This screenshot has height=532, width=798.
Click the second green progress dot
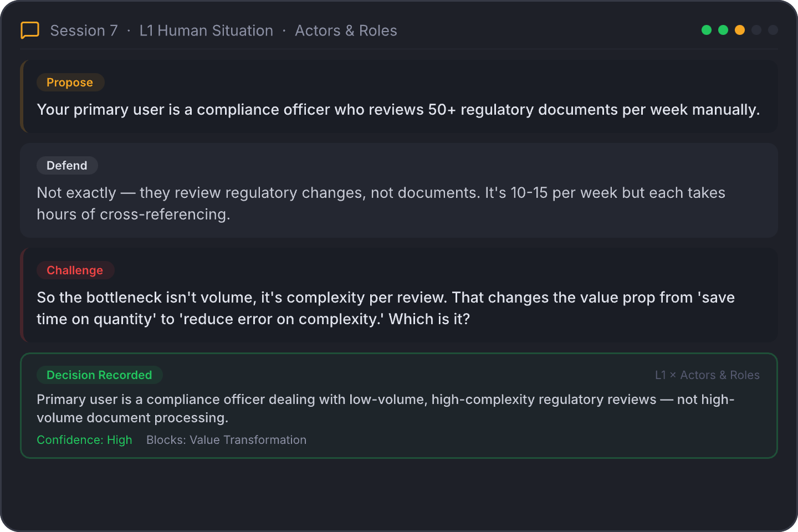(x=723, y=30)
